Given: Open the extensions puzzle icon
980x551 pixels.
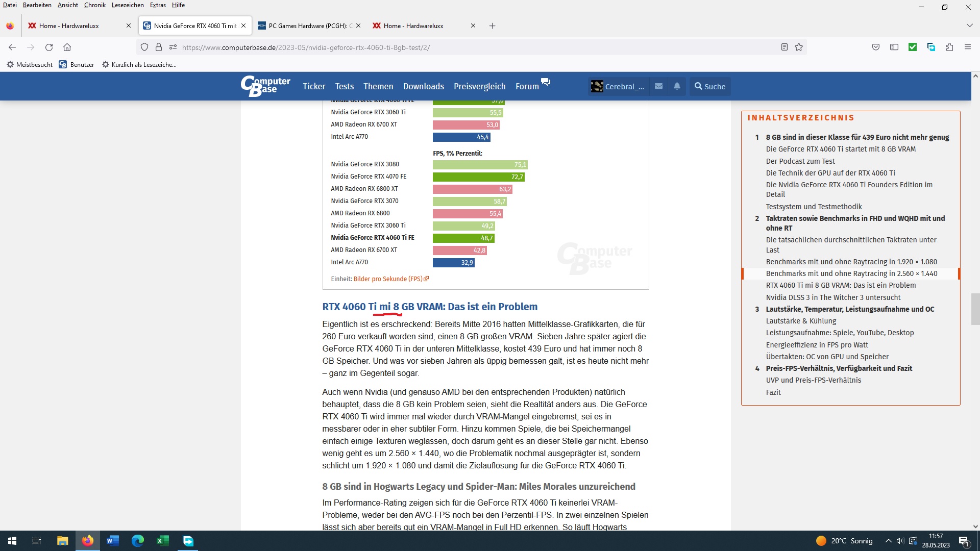Looking at the screenshot, I should click(949, 47).
